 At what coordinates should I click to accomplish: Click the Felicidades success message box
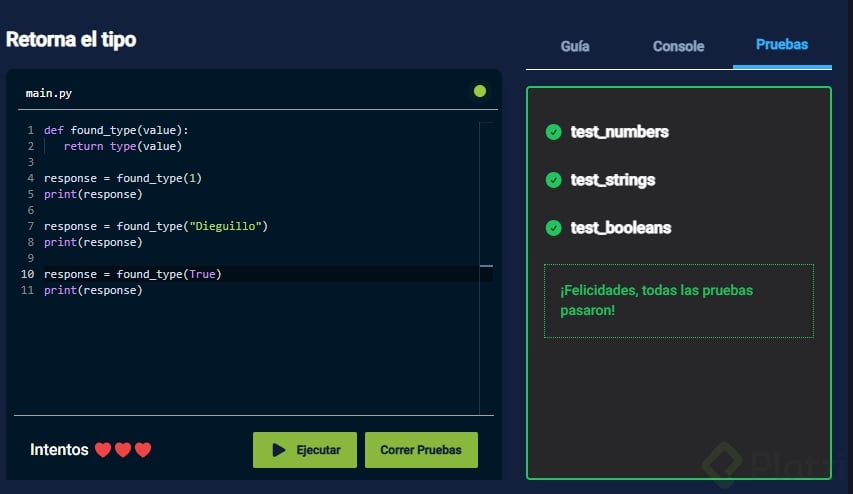[x=678, y=301]
